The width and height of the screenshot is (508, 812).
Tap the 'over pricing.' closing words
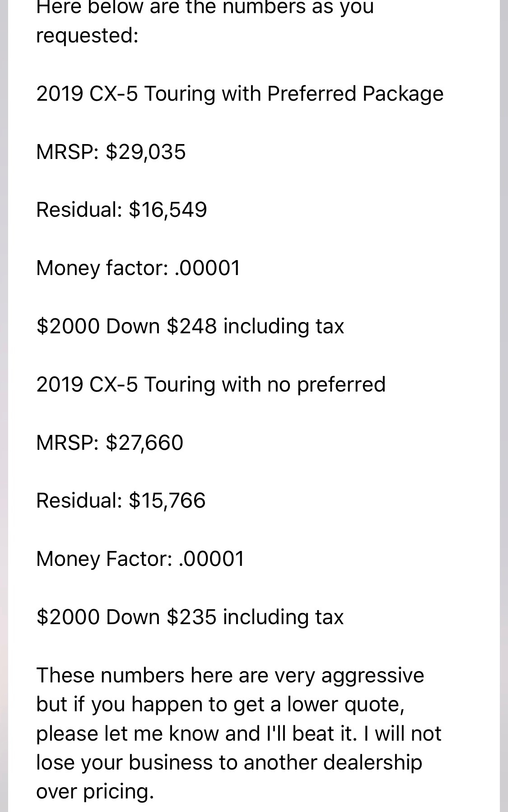click(95, 792)
